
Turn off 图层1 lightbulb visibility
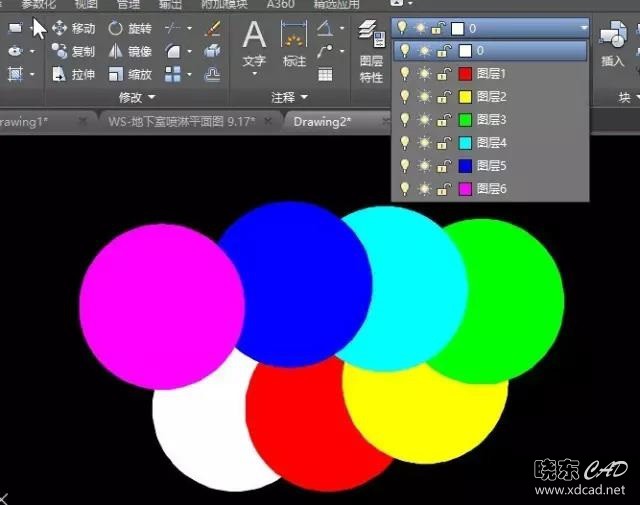405,73
